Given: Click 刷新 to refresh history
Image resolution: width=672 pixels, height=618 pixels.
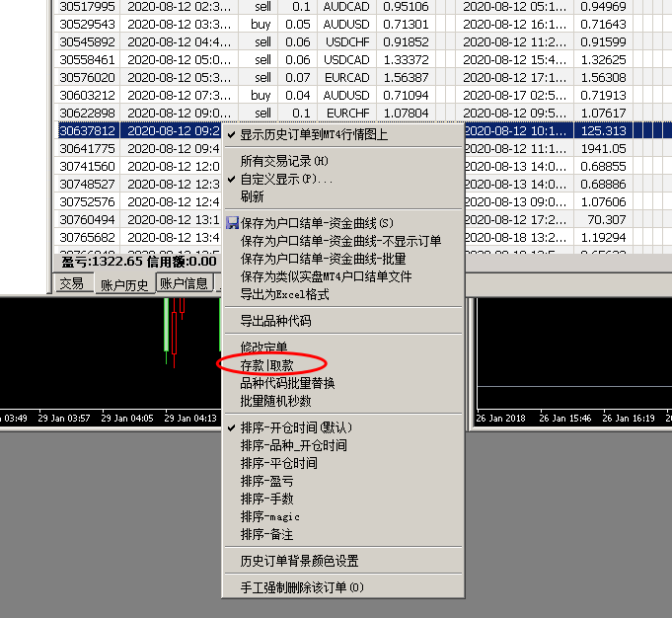Looking at the screenshot, I should pos(253,196).
